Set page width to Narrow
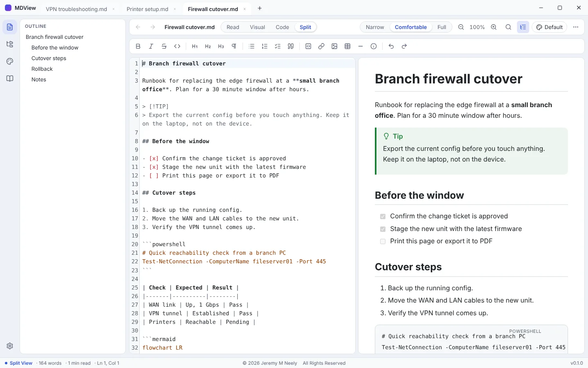 pos(375,27)
